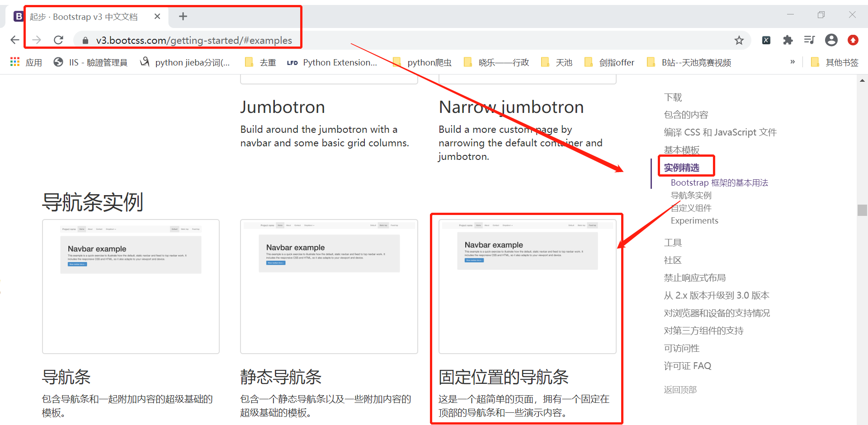
Task: Click the 导航条 title under first thumbnail
Action: point(66,377)
